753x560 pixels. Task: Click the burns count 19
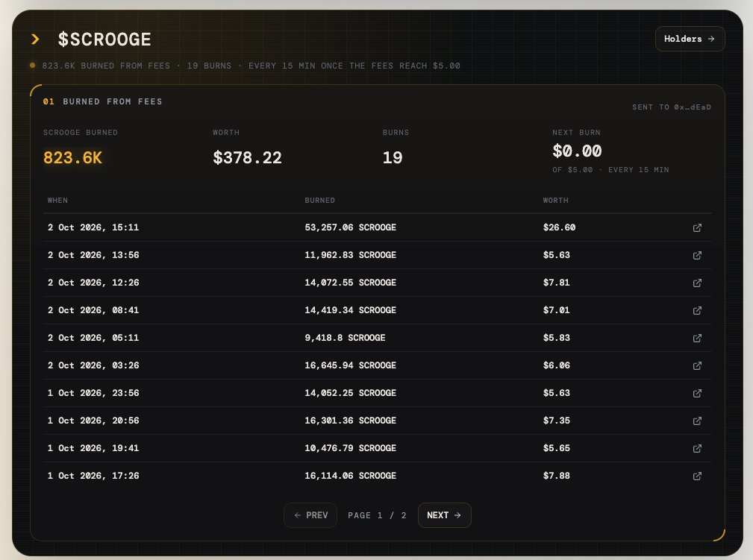[x=393, y=157]
